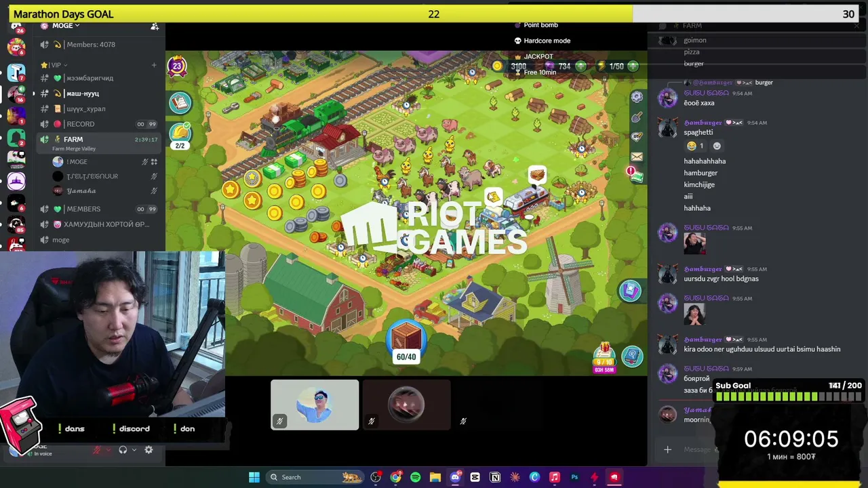Image resolution: width=868 pixels, height=488 pixels.
Task: Create a channel in the VIP category
Action: (x=154, y=65)
